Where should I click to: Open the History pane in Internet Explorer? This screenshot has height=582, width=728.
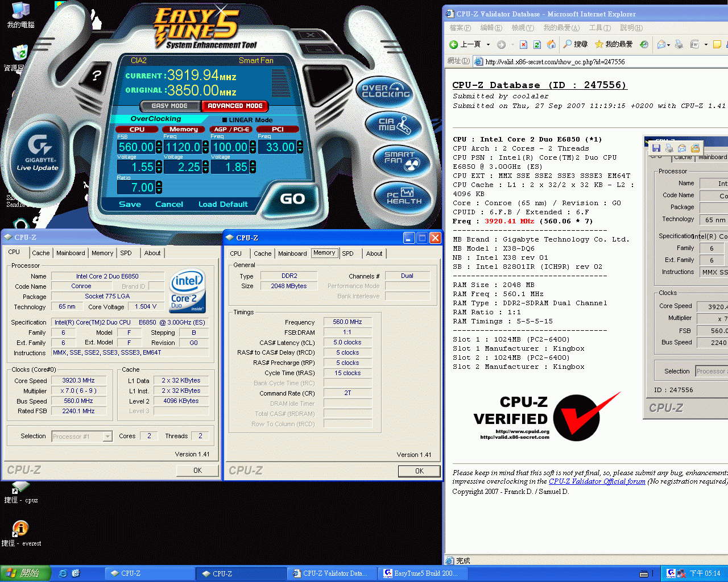pos(644,44)
